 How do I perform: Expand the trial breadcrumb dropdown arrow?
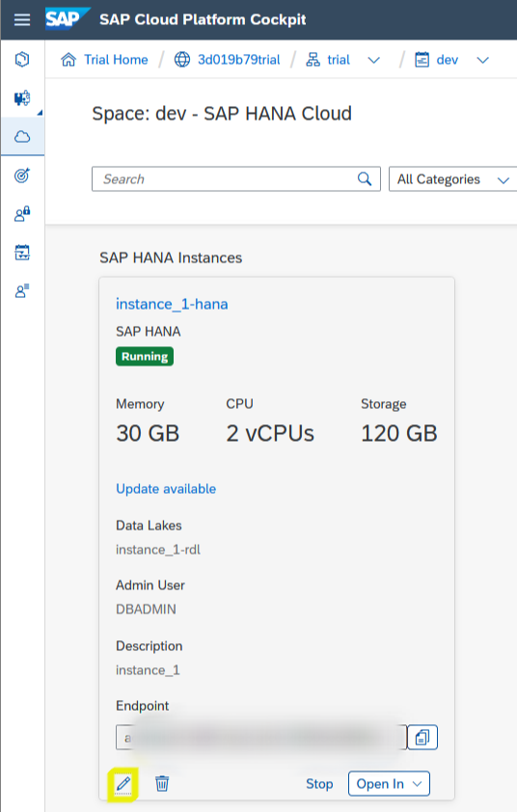[373, 60]
